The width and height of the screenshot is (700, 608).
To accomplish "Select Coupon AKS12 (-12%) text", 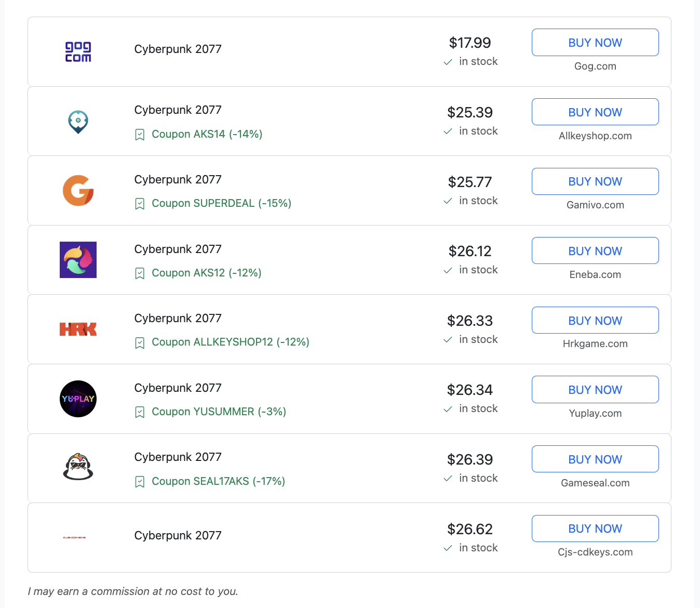I will [207, 273].
